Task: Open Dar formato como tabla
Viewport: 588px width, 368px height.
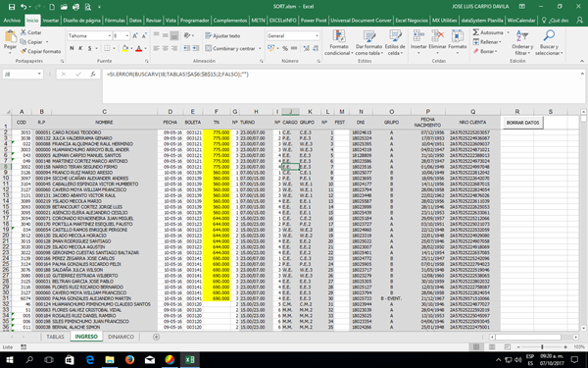Action: tap(369, 43)
